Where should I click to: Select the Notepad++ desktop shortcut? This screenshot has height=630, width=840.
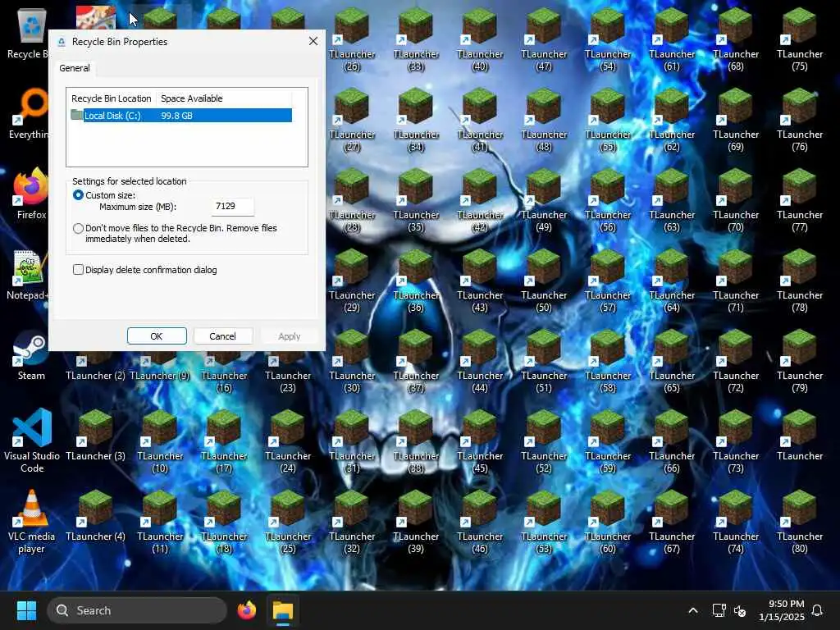tap(29, 274)
